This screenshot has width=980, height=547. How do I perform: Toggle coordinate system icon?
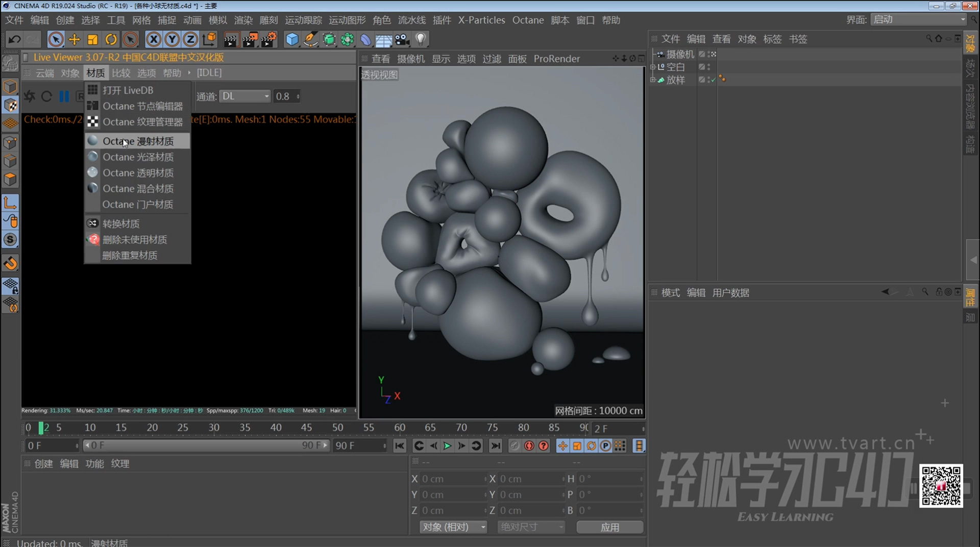pyautogui.click(x=209, y=39)
